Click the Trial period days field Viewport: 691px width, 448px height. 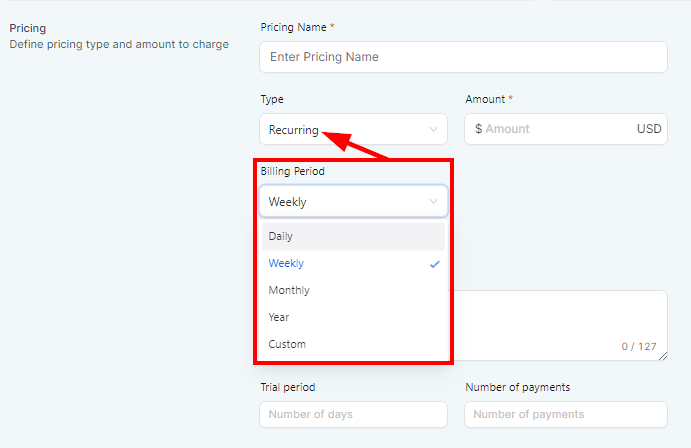pyautogui.click(x=353, y=414)
